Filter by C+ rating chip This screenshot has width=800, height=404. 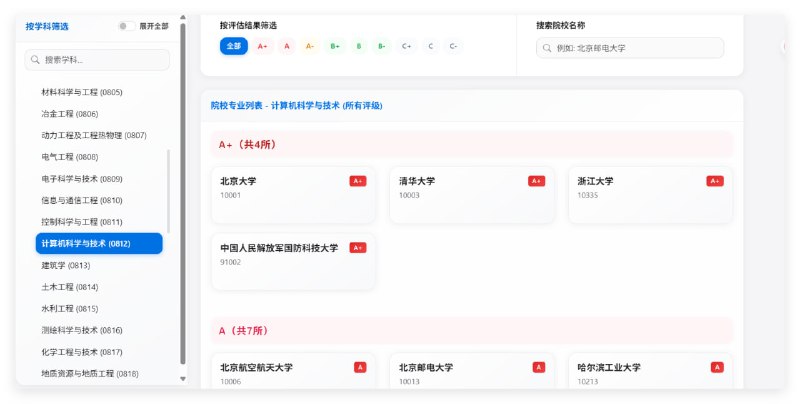tap(407, 46)
